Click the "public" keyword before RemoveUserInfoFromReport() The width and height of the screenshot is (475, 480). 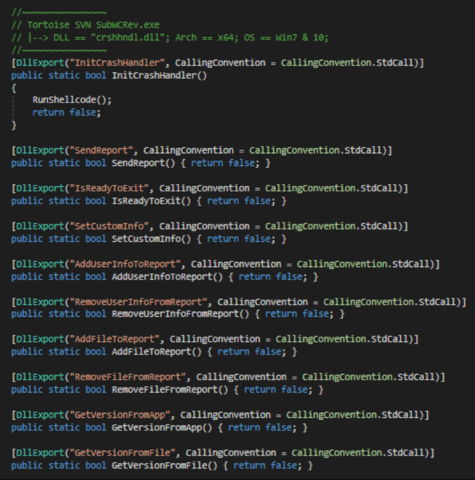click(27, 314)
